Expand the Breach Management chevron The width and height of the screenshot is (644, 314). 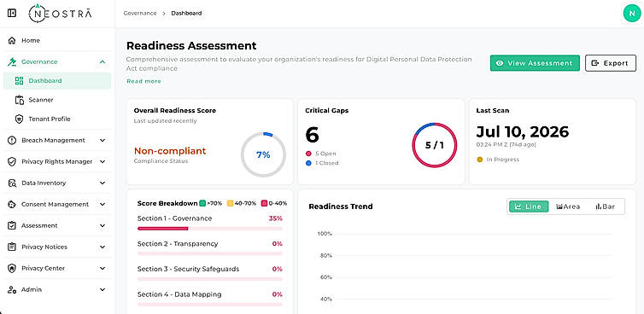pos(102,141)
